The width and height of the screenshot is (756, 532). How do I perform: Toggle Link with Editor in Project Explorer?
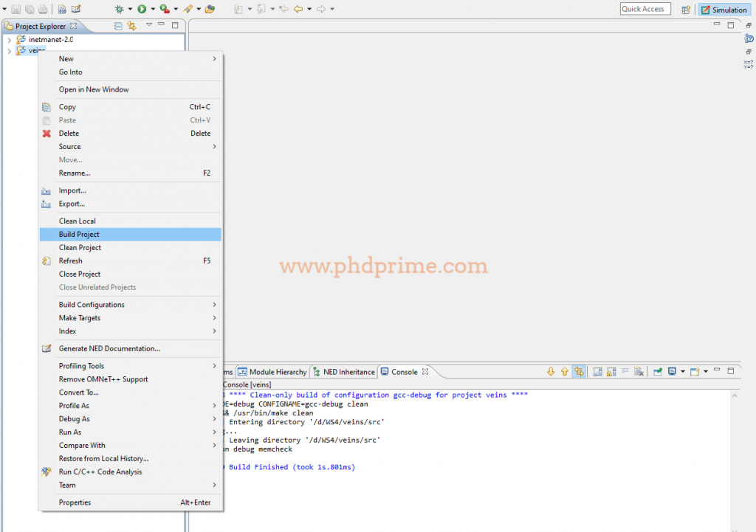tap(132, 26)
